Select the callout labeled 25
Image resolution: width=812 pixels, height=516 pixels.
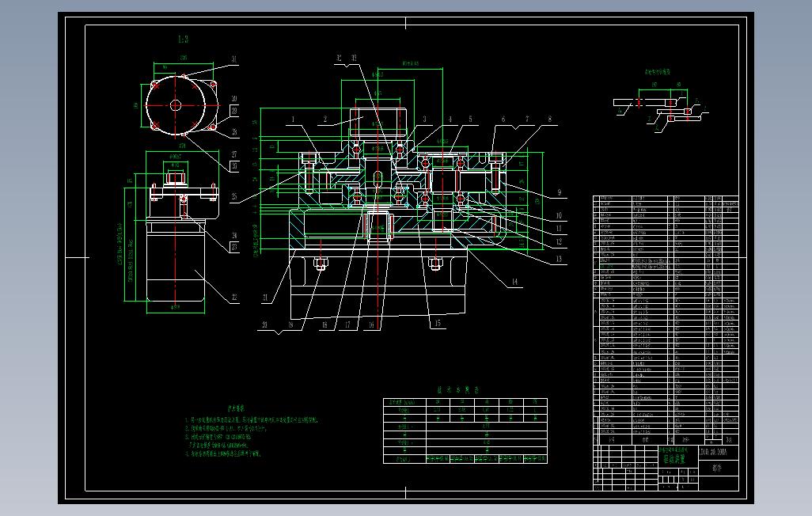(234, 197)
